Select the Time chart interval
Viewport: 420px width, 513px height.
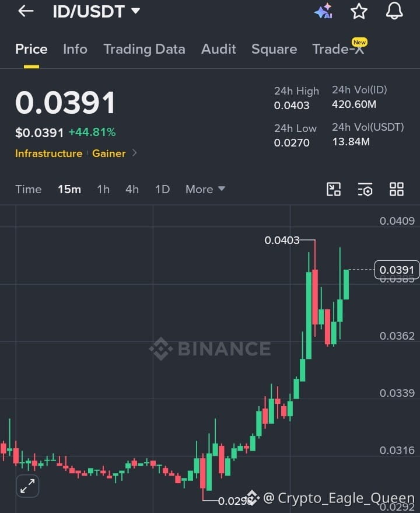(29, 189)
